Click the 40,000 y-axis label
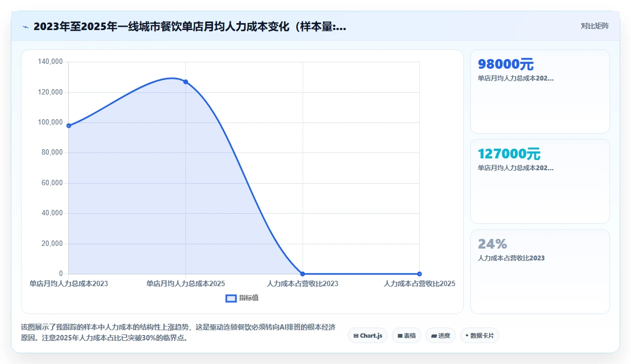The image size is (631, 364). 52,213
